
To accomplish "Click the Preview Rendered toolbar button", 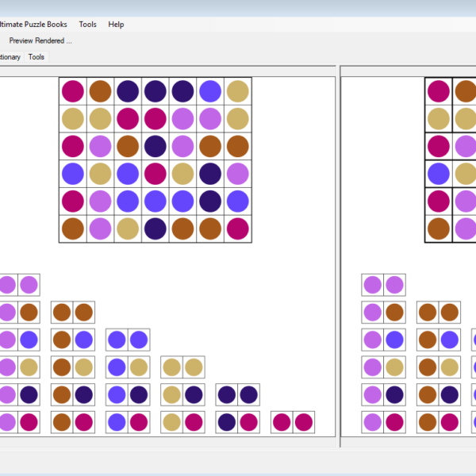I will tap(40, 40).
